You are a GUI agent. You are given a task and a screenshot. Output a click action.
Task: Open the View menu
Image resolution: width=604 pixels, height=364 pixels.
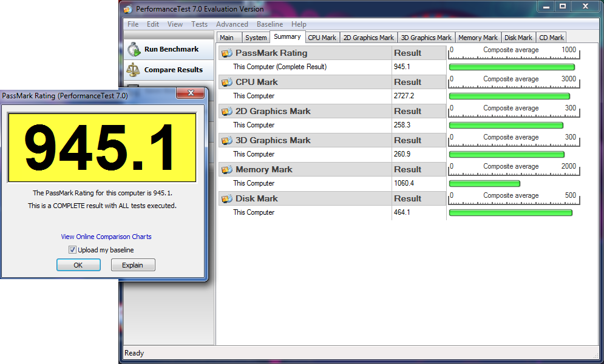pos(175,24)
